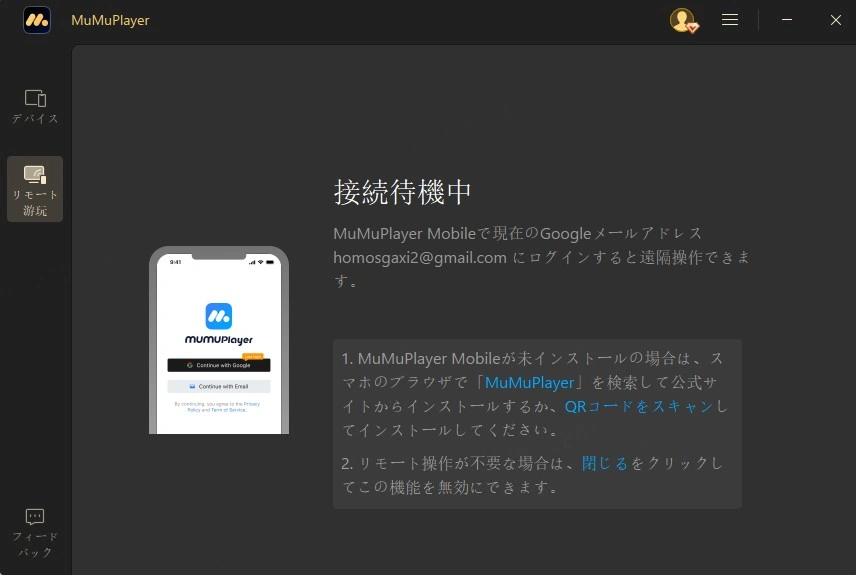Switch to the デバイス sidebar tab
856x575 pixels.
35,107
